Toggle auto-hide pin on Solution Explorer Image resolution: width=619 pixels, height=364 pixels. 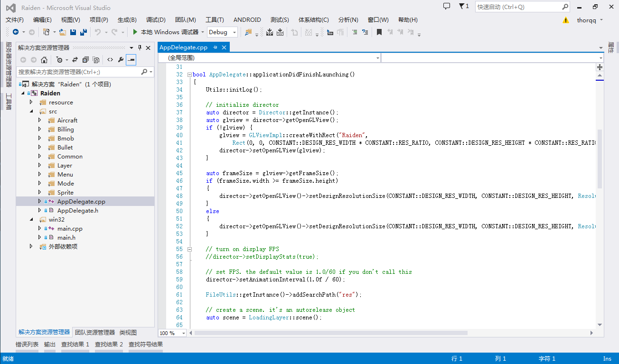point(140,48)
